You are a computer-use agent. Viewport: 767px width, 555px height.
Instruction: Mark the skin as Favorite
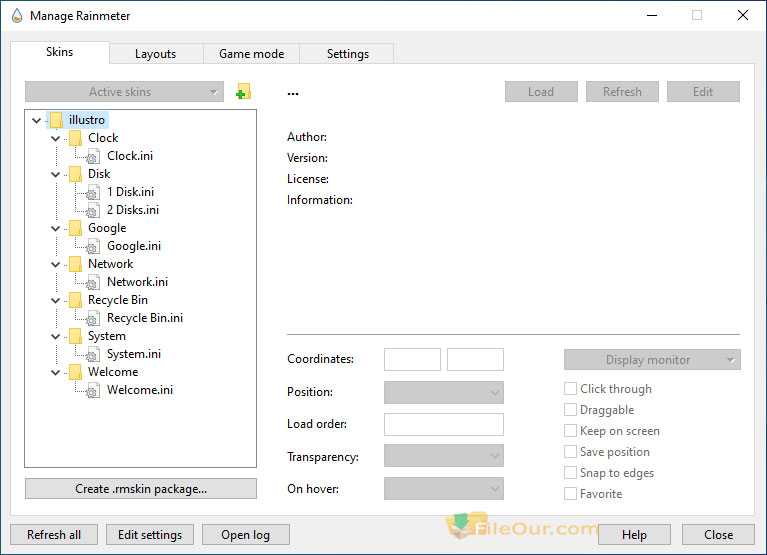[570, 494]
